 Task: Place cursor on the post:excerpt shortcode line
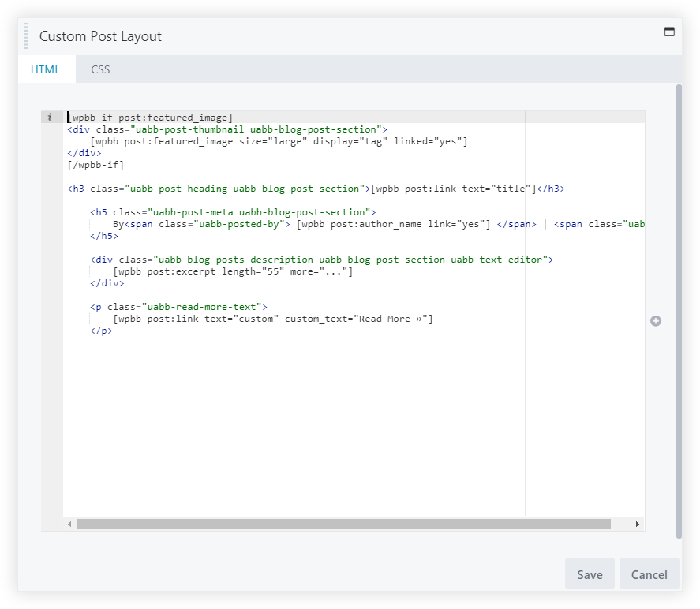click(x=233, y=271)
